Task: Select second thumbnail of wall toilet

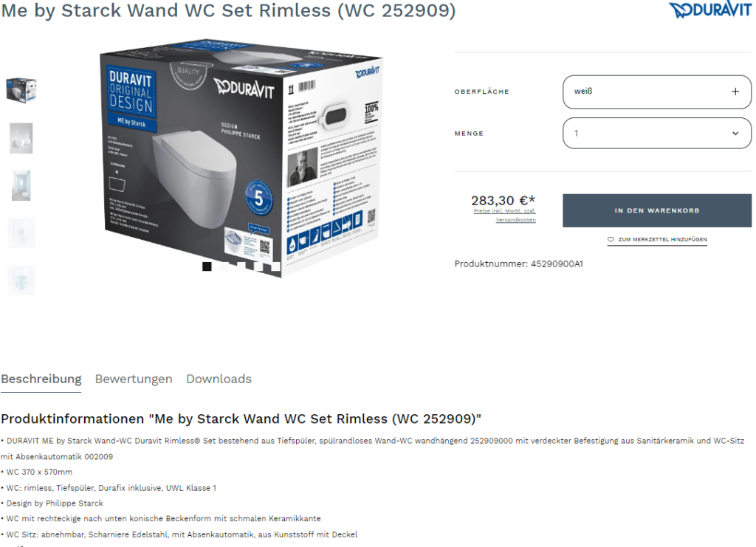Action: click(21, 138)
